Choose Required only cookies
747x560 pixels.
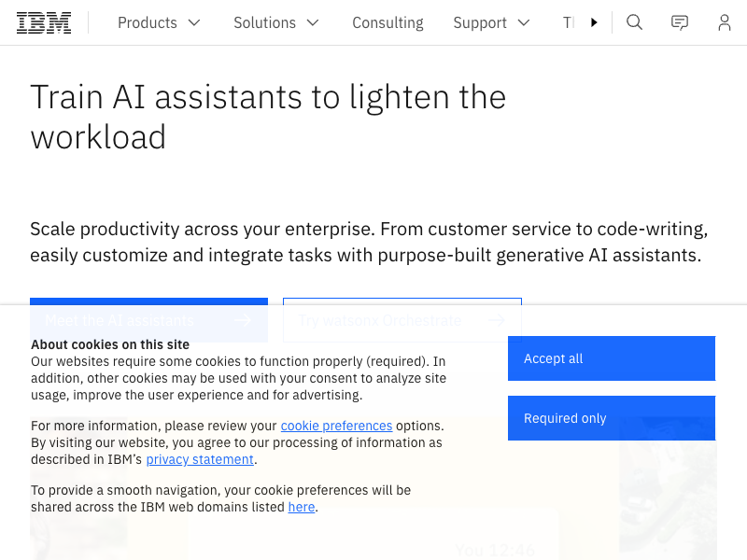[612, 418]
